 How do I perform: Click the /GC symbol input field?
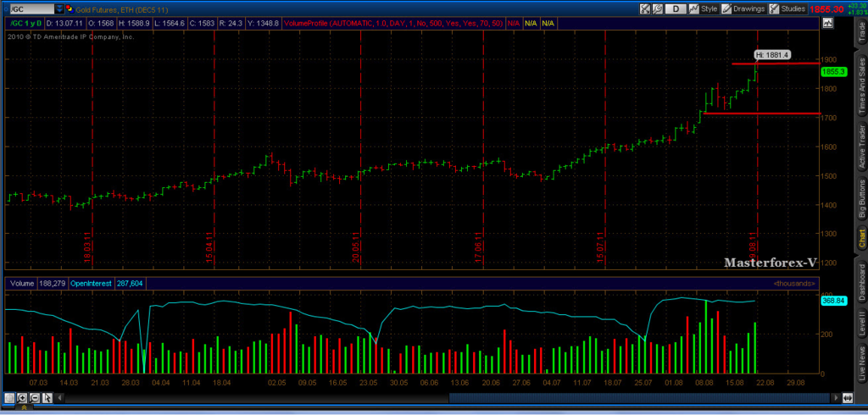(x=31, y=8)
